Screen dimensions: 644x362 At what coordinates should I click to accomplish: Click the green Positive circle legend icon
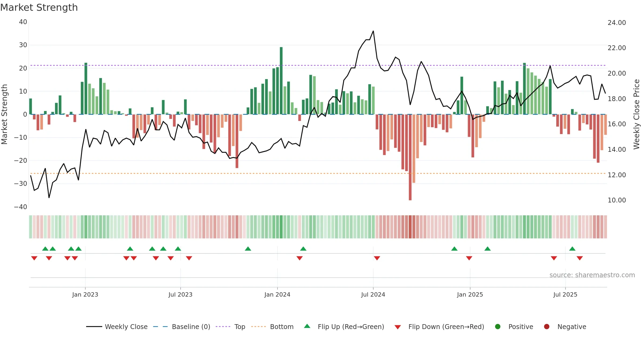(x=497, y=327)
